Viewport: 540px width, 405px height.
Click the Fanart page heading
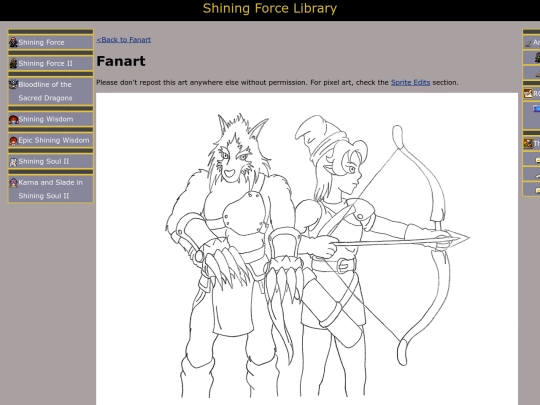pyautogui.click(x=121, y=61)
